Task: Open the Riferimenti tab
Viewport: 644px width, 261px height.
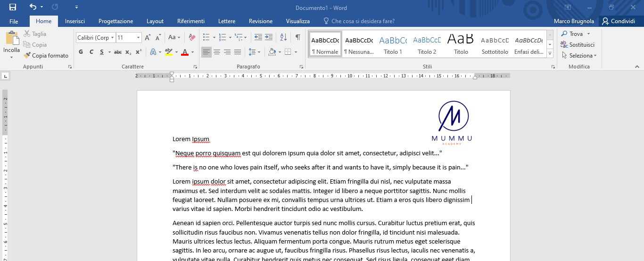Action: pyautogui.click(x=191, y=21)
